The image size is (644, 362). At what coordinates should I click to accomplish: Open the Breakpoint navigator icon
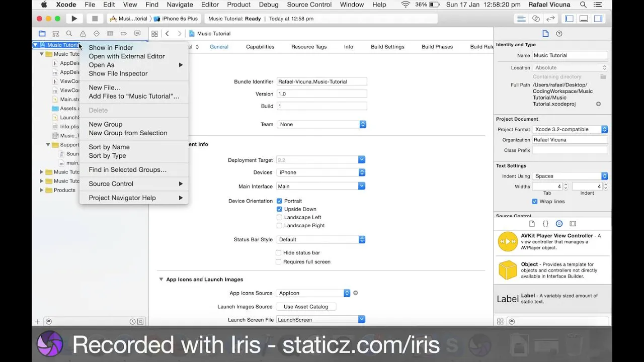(124, 34)
